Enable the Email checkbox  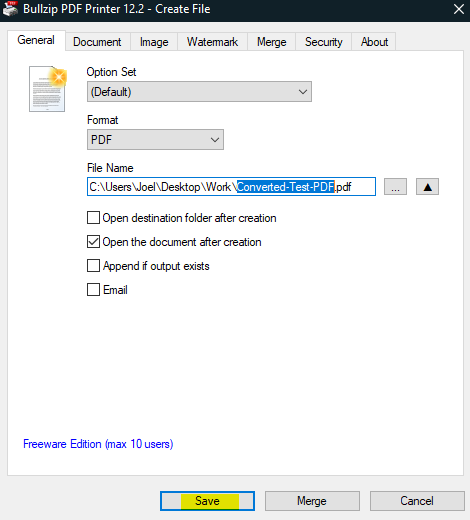tap(93, 290)
